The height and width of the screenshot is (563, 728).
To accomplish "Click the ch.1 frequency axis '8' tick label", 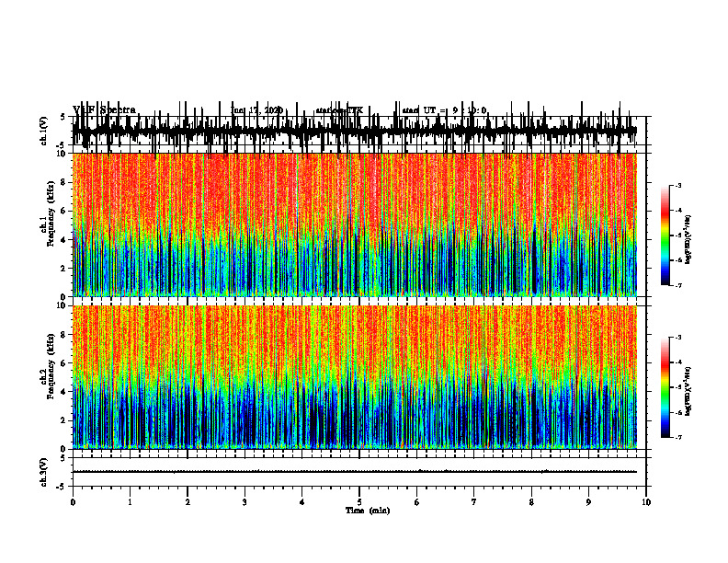I will 64,182.
